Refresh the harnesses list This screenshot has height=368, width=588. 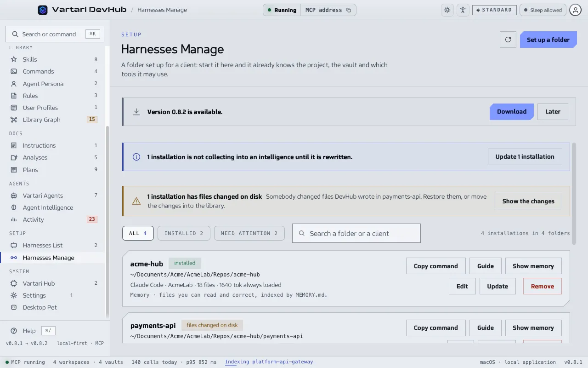click(508, 40)
